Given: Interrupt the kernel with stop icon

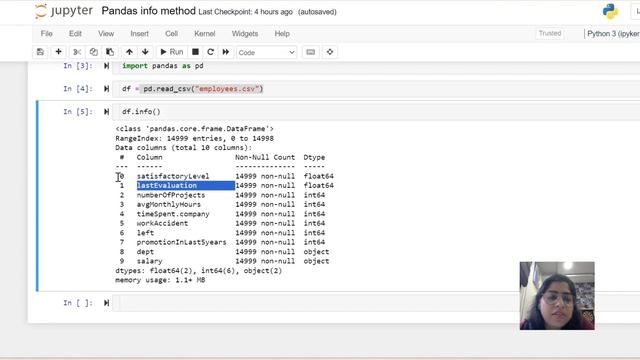Looking at the screenshot, I should point(196,52).
